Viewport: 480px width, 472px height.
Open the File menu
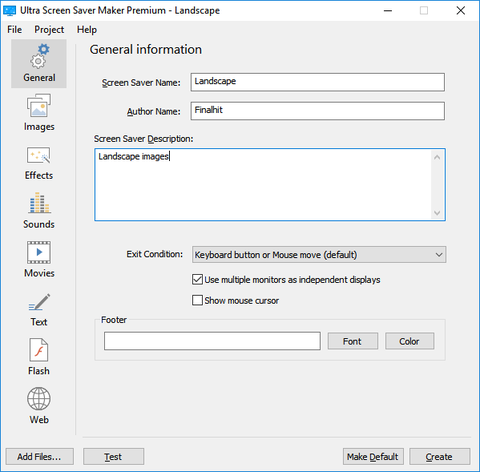pyautogui.click(x=15, y=30)
